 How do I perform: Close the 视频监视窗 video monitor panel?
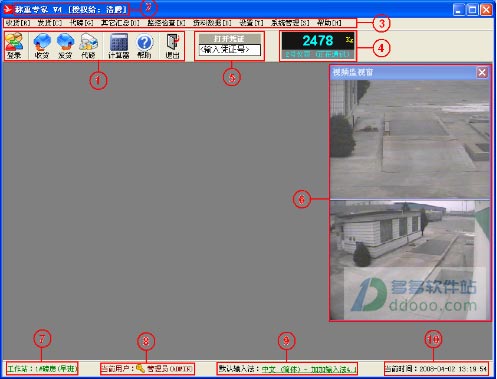click(x=482, y=72)
